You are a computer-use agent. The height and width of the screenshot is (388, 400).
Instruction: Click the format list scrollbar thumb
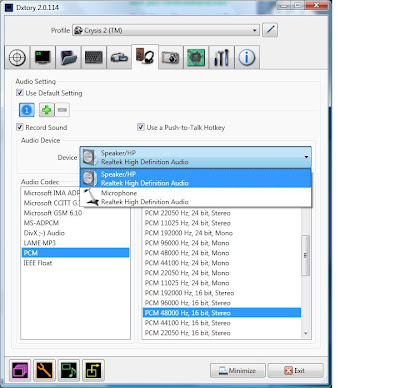(305, 255)
